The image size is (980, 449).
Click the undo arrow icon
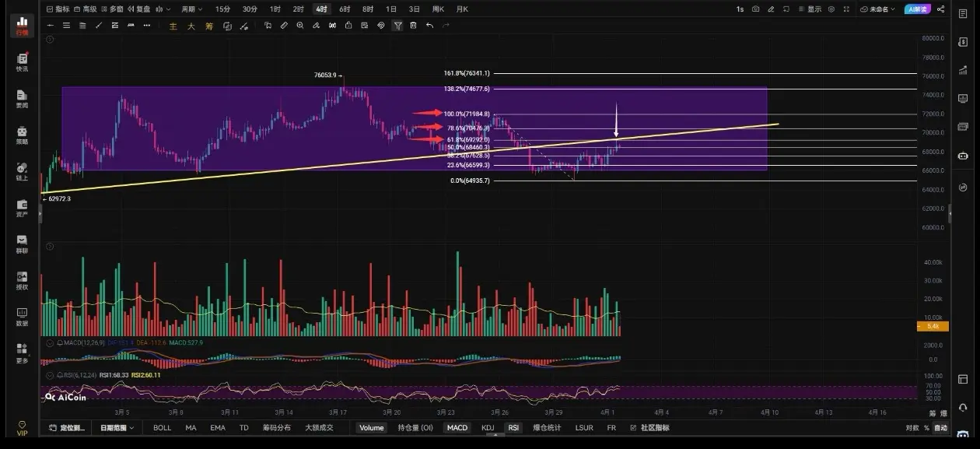(x=430, y=26)
